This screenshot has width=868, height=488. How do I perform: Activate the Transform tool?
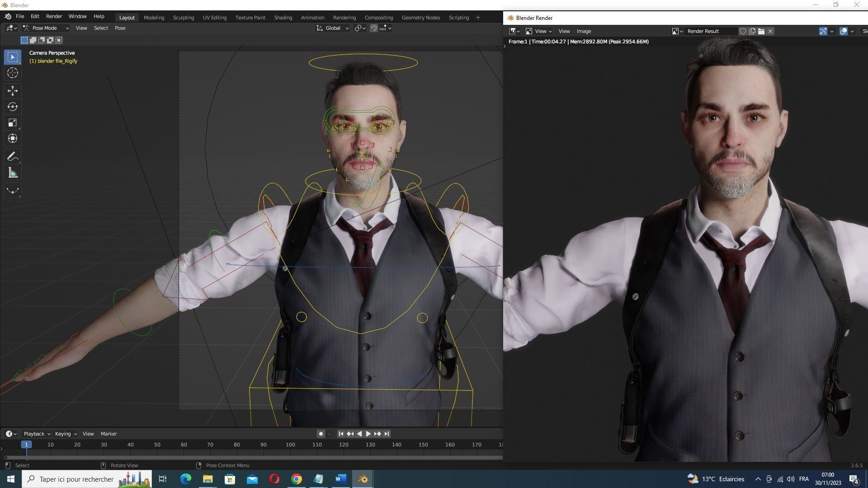(13, 138)
